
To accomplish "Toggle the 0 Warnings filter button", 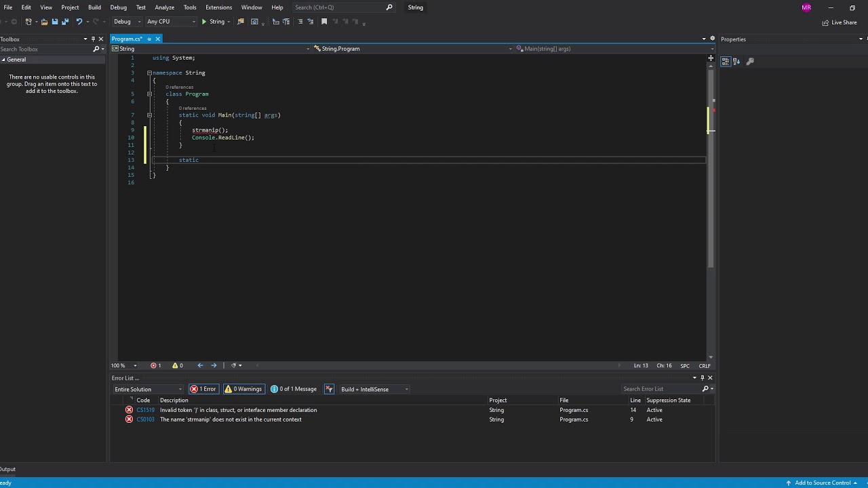I will 243,389.
